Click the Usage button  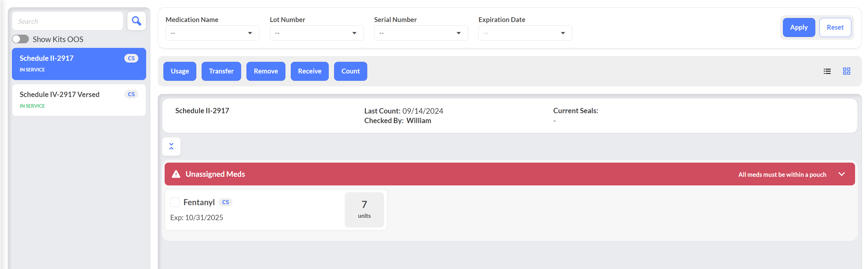[180, 71]
